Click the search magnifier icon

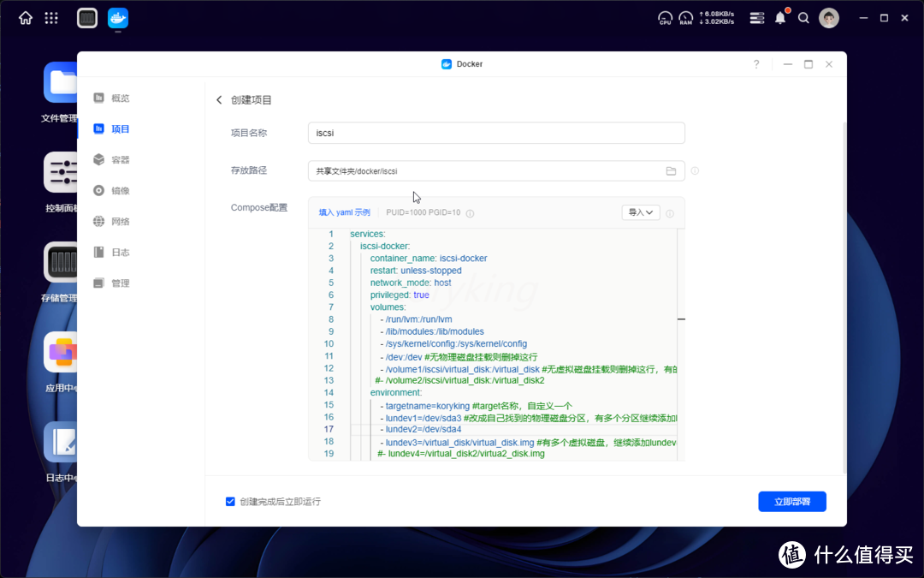(803, 18)
